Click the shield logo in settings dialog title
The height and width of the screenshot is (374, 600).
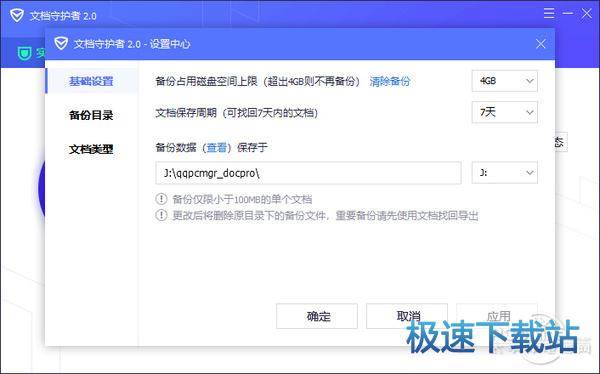click(x=61, y=44)
